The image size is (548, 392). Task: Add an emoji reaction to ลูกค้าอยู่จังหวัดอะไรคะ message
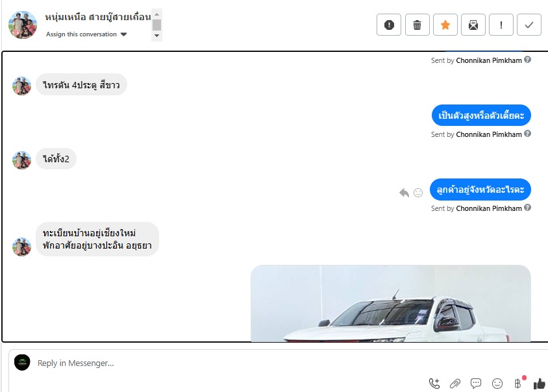tap(418, 193)
